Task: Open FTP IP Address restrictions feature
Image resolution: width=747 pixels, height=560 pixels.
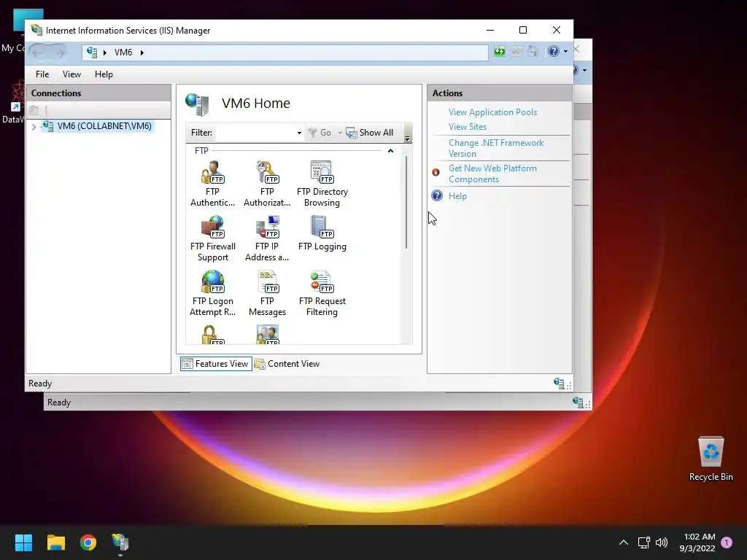Action: 267,238
